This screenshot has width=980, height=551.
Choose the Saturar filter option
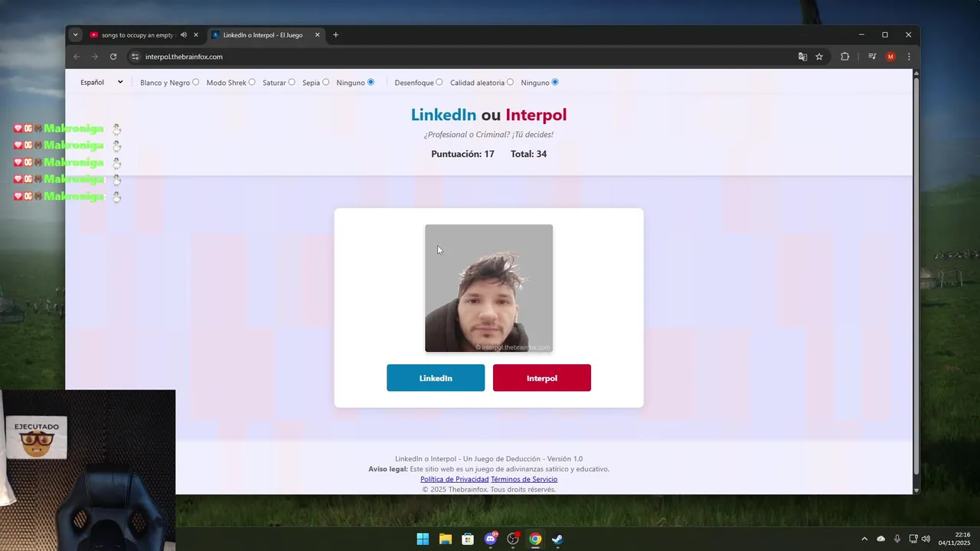tap(292, 82)
